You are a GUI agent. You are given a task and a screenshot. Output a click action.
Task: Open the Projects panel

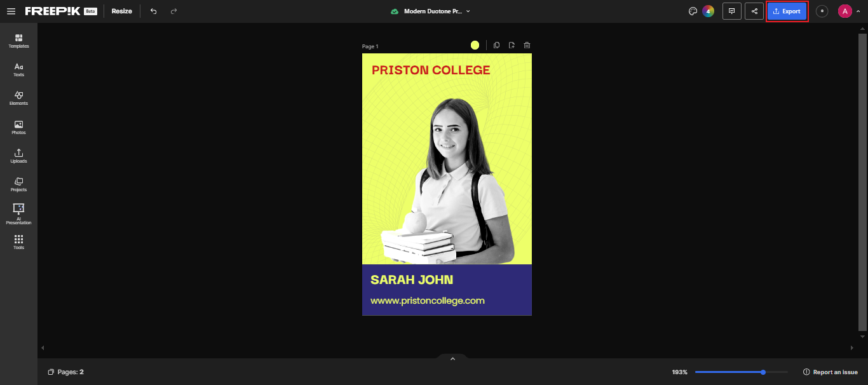18,185
